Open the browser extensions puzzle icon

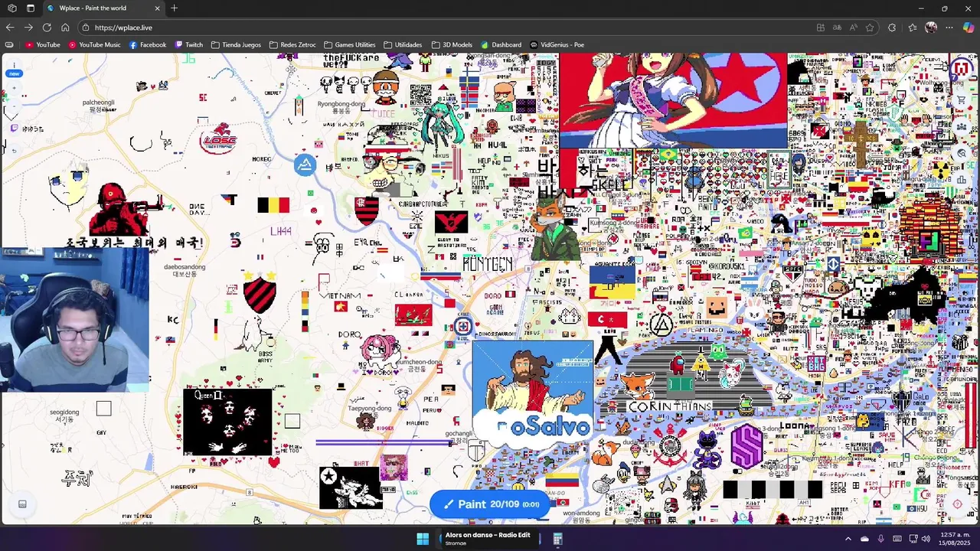pyautogui.click(x=892, y=28)
